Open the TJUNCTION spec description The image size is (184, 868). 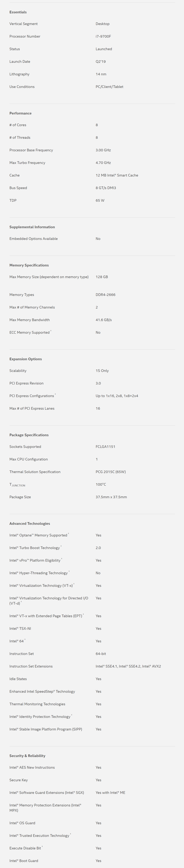click(17, 485)
